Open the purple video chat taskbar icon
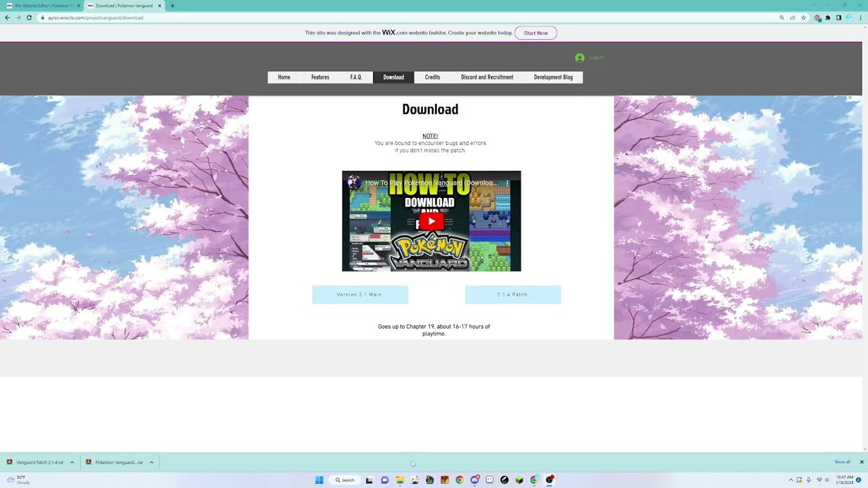The width and height of the screenshot is (868, 488). pyautogui.click(x=384, y=480)
